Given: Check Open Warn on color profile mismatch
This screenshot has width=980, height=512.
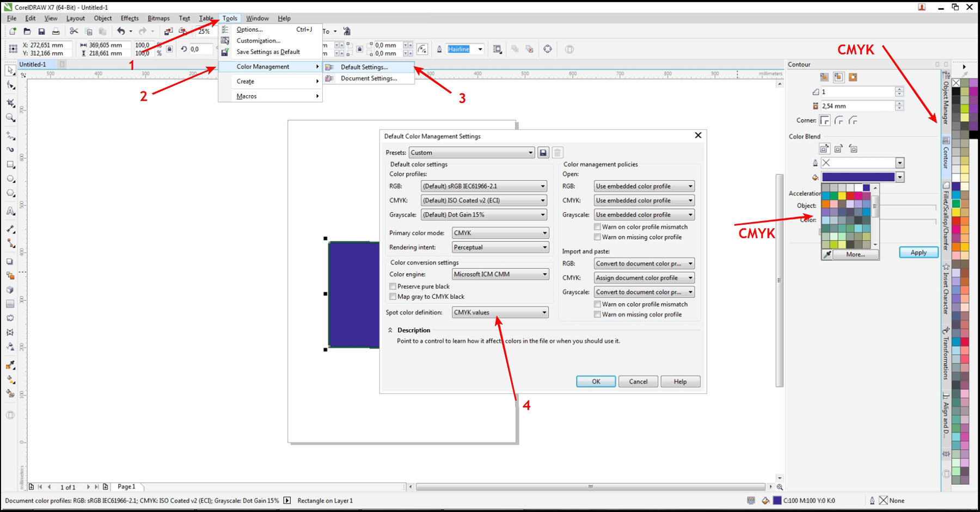Looking at the screenshot, I should pyautogui.click(x=597, y=227).
